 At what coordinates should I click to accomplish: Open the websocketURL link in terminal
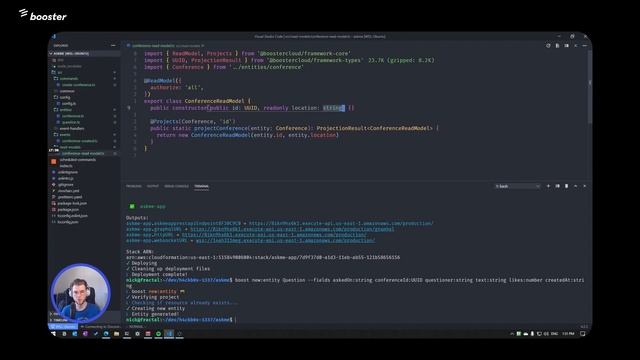tap(285, 240)
